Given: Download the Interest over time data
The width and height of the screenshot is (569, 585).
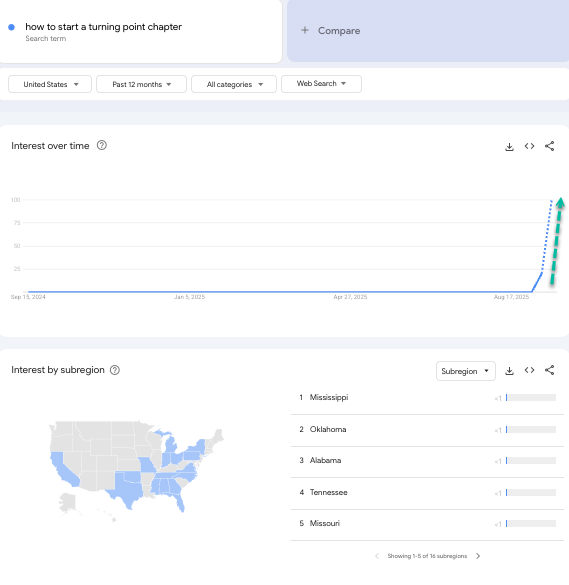Looking at the screenshot, I should (x=509, y=146).
